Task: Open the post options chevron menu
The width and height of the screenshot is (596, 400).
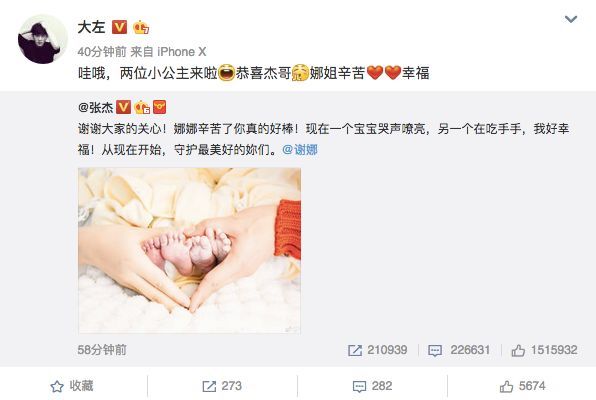Action: coord(571,19)
